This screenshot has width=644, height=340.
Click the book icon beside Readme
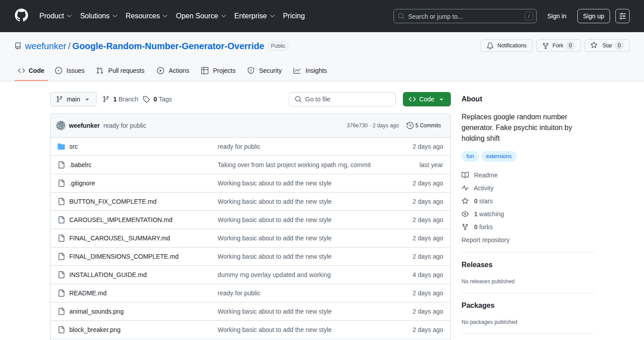click(x=465, y=175)
